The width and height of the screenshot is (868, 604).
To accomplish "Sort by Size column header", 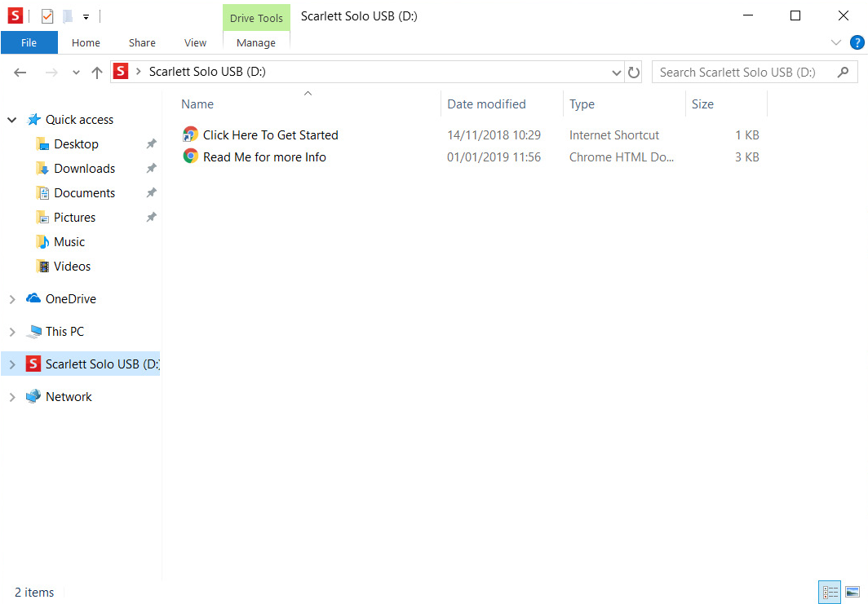I will (702, 104).
